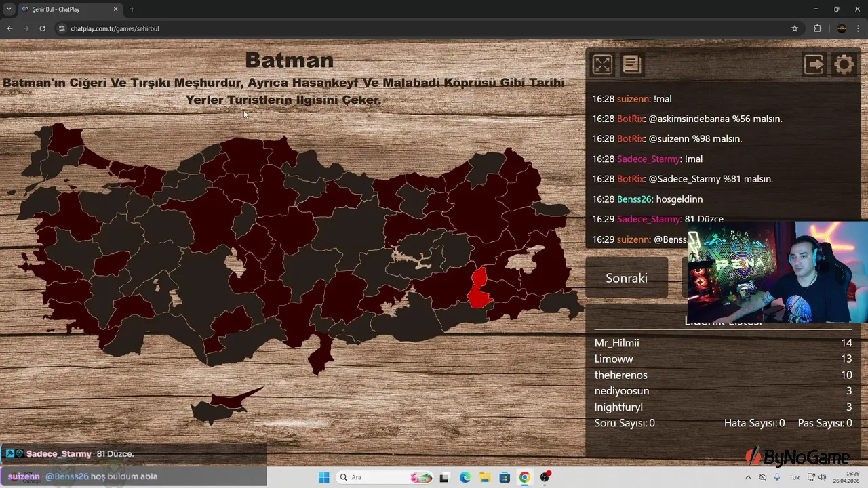
Task: Open the tab search dropdown in Chrome
Action: [x=9, y=9]
